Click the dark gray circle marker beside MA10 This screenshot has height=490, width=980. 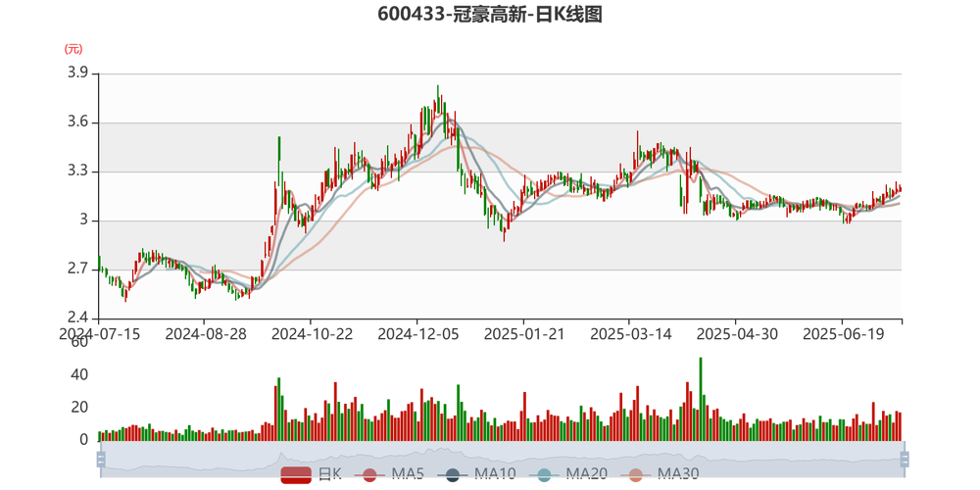(452, 475)
